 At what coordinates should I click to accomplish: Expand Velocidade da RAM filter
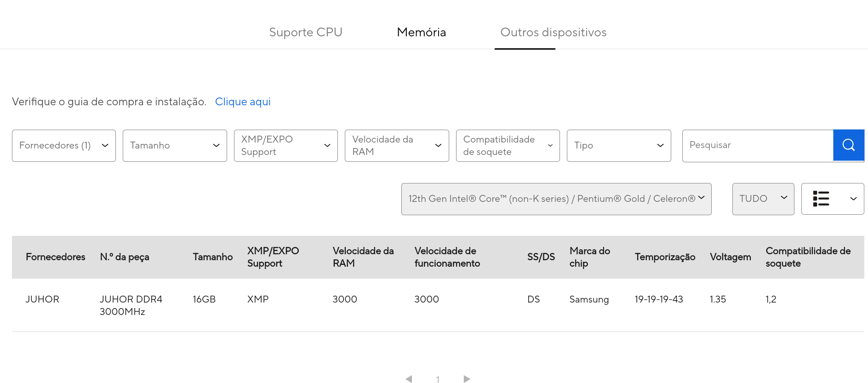coord(397,146)
